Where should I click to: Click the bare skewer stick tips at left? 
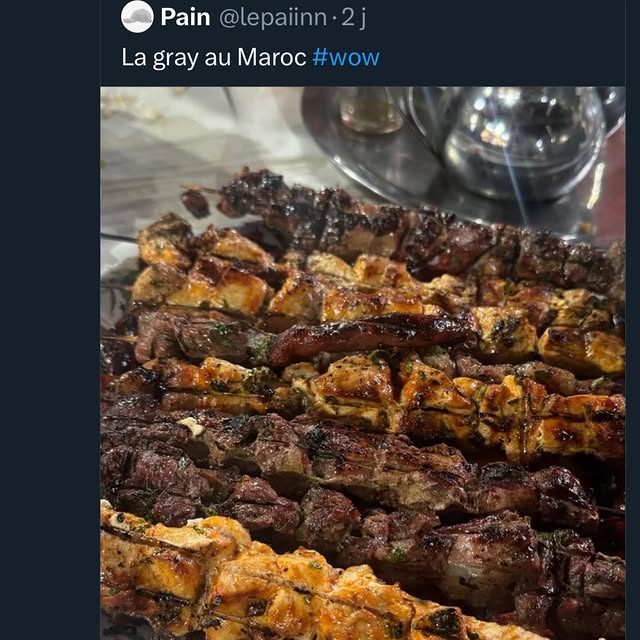click(x=118, y=238)
